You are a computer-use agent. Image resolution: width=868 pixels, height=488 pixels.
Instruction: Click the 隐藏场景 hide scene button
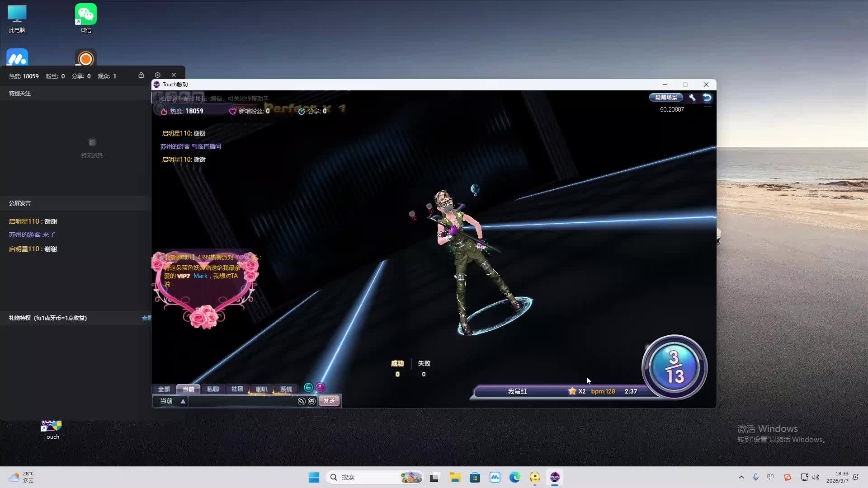pyautogui.click(x=666, y=97)
